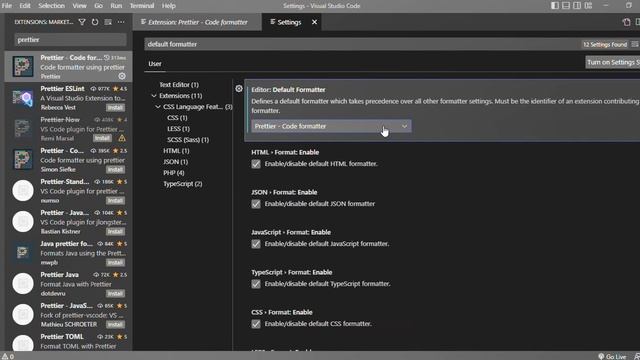Open the File menu
Viewport: 640px width, 360px height.
pyautogui.click(x=7, y=6)
